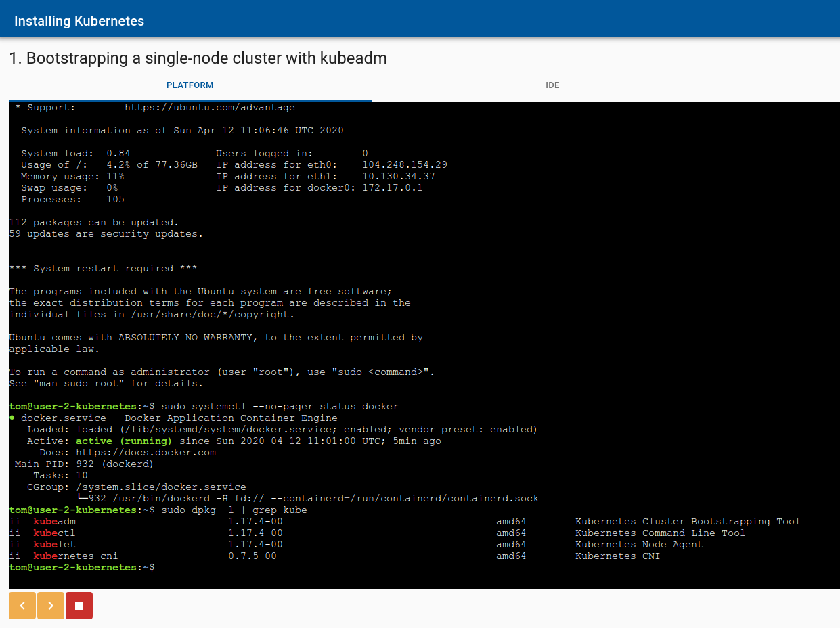This screenshot has height=628, width=840.
Task: Click the kubelet package row name
Action: 54,544
